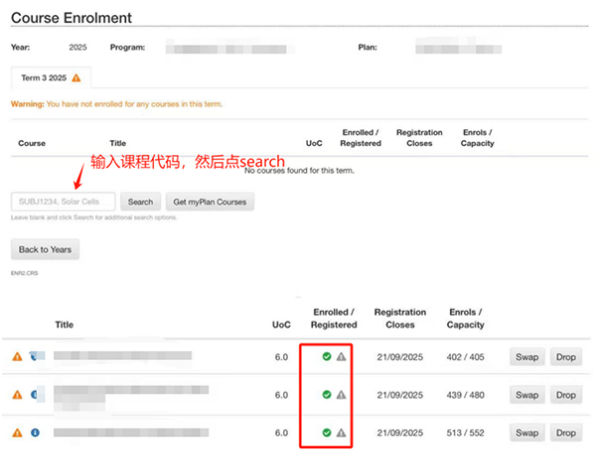600x456 pixels.
Task: Click blue course icon in 402 / 405 row
Action: tap(34, 356)
